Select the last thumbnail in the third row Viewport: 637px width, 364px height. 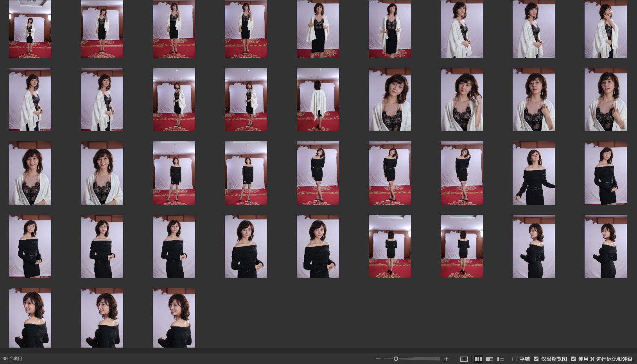(606, 173)
